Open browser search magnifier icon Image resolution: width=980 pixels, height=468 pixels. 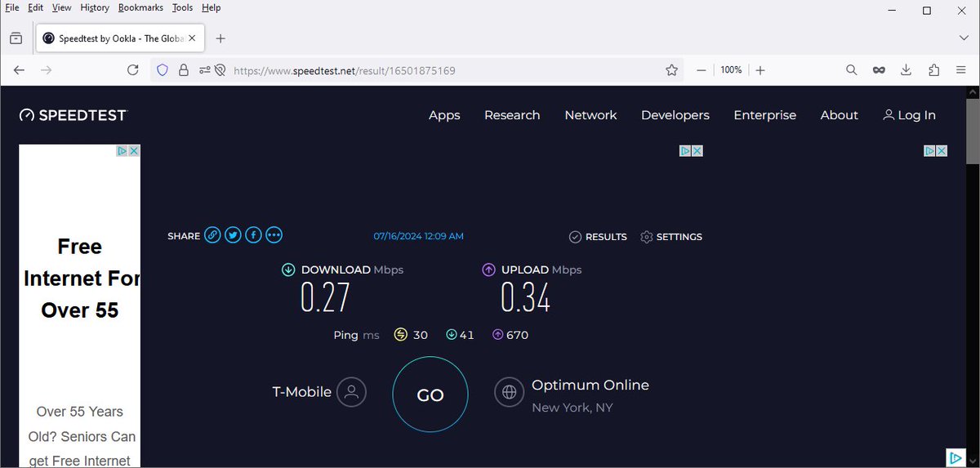(851, 70)
